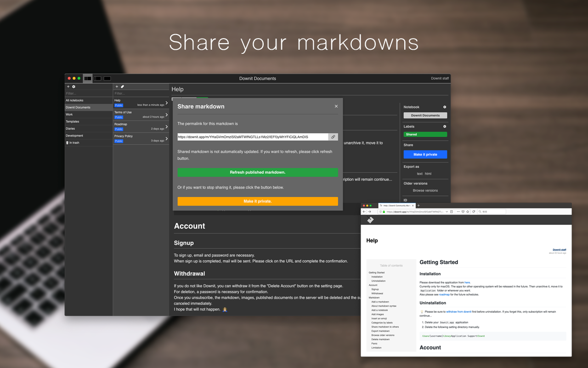
Task: Open page actions ellipsis in browser address bar
Action: click(x=458, y=212)
